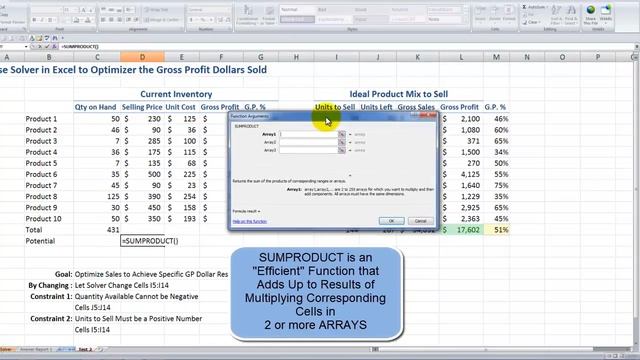Click Insert in the Cells group
The height and width of the screenshot is (360, 640).
(480, 15)
